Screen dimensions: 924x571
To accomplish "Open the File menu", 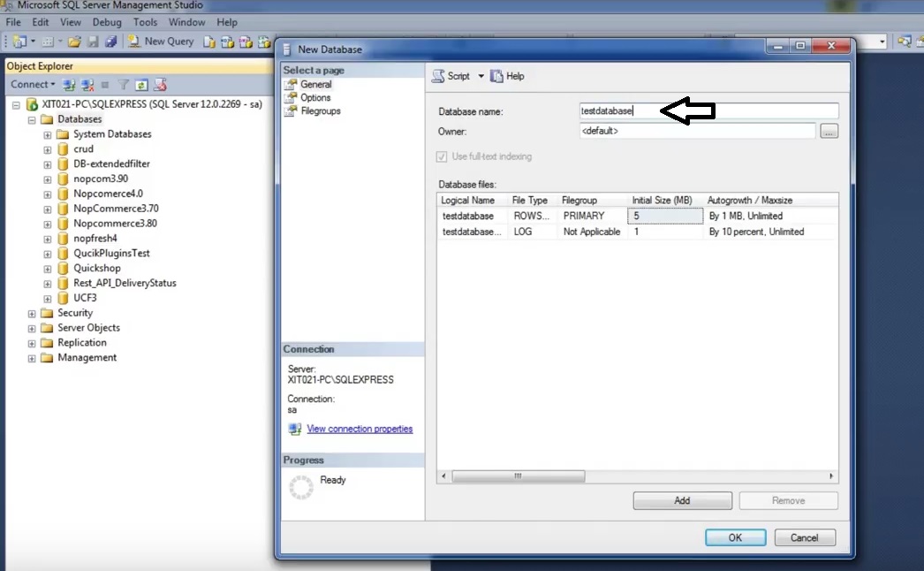I will (x=13, y=22).
